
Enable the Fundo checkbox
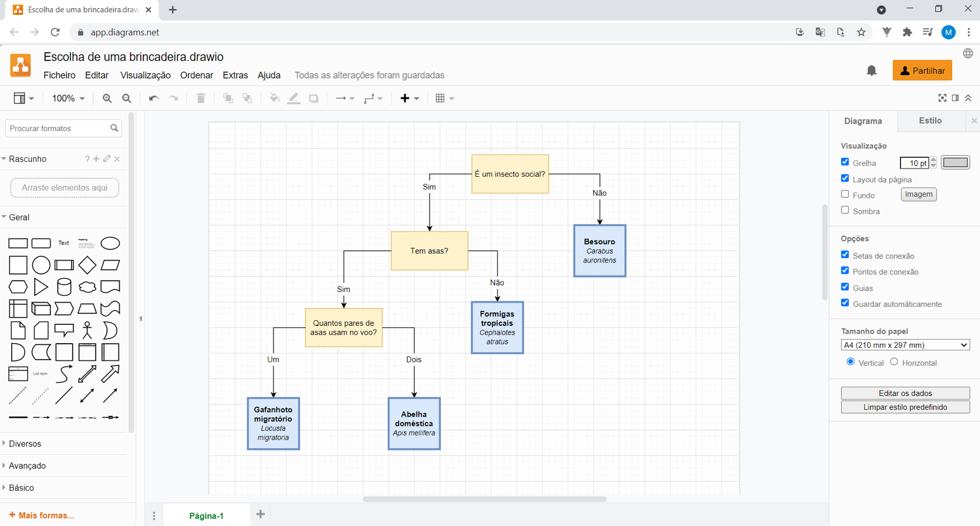pos(845,194)
